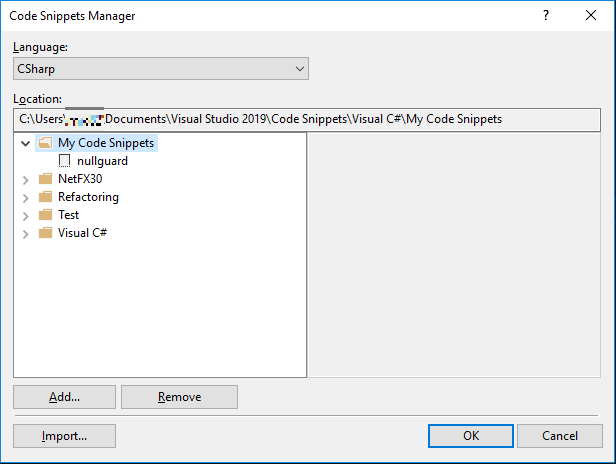Screen dimensions: 616x464
Task: Open the Language dropdown showing CSharp
Action: 160,69
